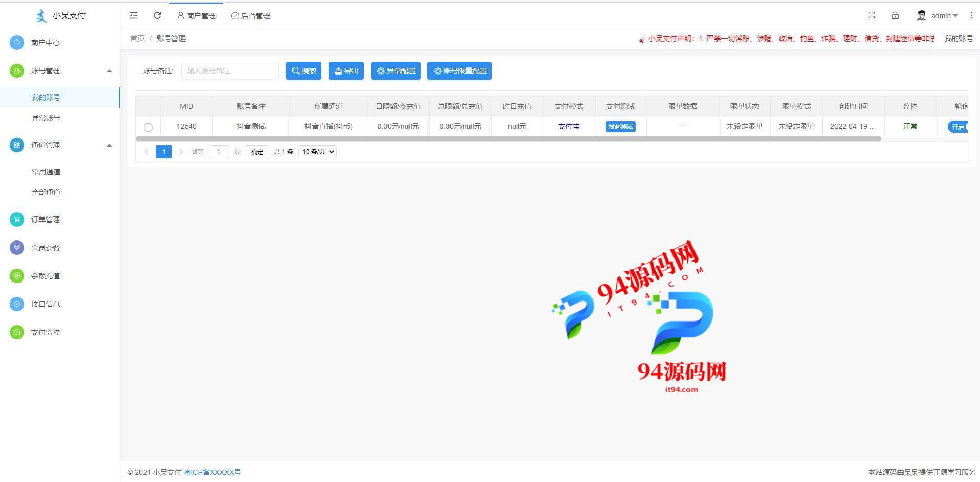Click the announcement speaker icon
Image resolution: width=980 pixels, height=482 pixels.
click(642, 39)
